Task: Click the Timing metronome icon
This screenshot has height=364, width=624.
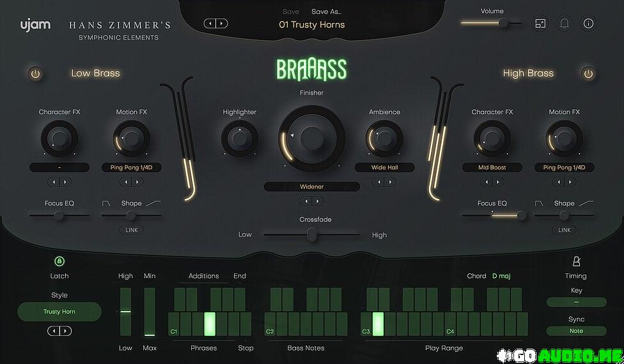Action: pos(575,261)
